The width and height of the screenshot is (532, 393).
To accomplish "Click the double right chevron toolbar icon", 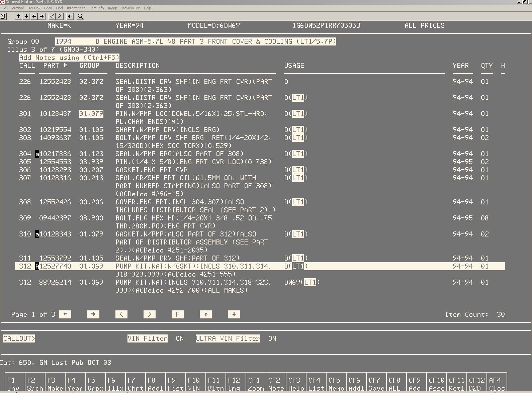I will [x=60, y=16].
